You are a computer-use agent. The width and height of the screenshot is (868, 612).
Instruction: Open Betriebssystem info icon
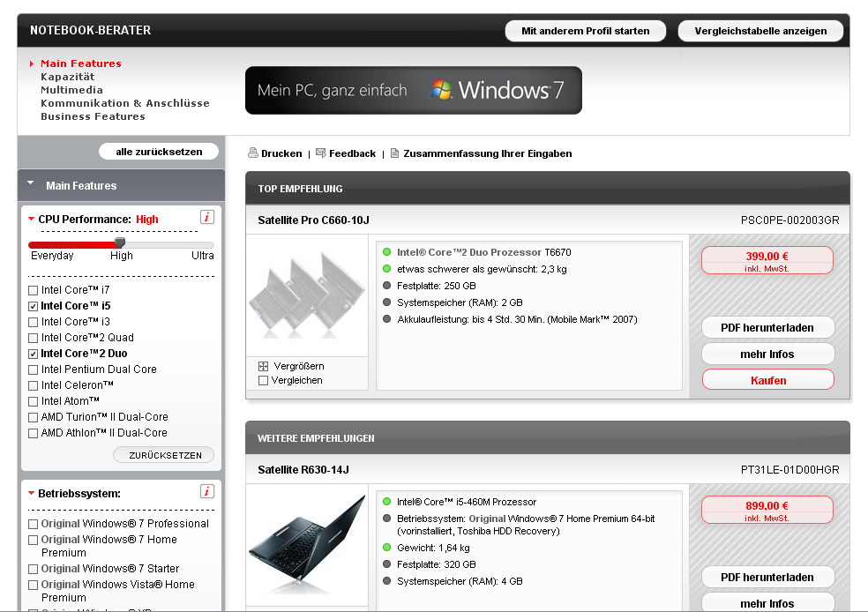(207, 492)
